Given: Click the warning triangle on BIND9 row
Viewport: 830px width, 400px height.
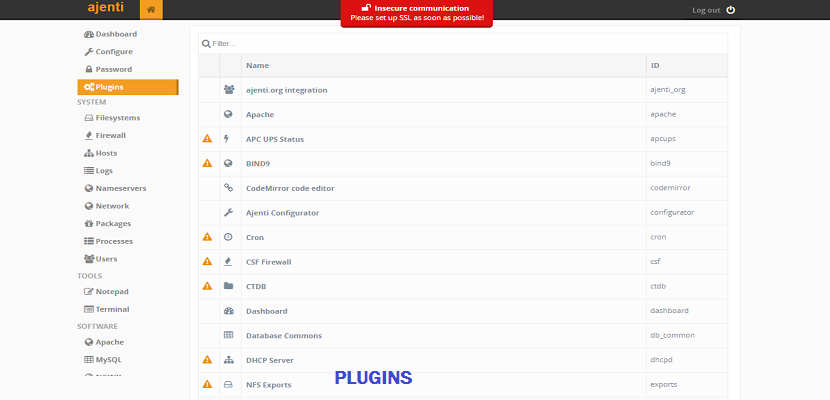Looking at the screenshot, I should (x=208, y=163).
